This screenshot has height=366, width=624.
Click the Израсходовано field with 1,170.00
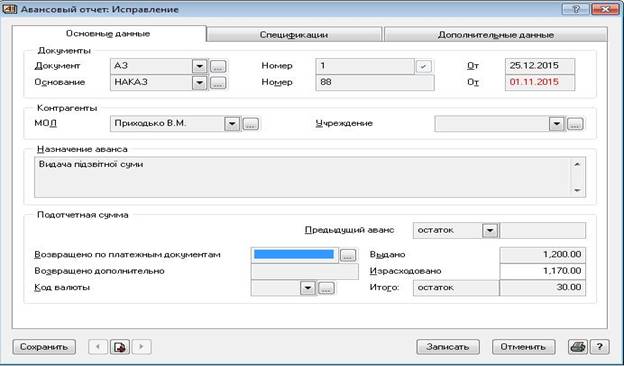tap(542, 271)
